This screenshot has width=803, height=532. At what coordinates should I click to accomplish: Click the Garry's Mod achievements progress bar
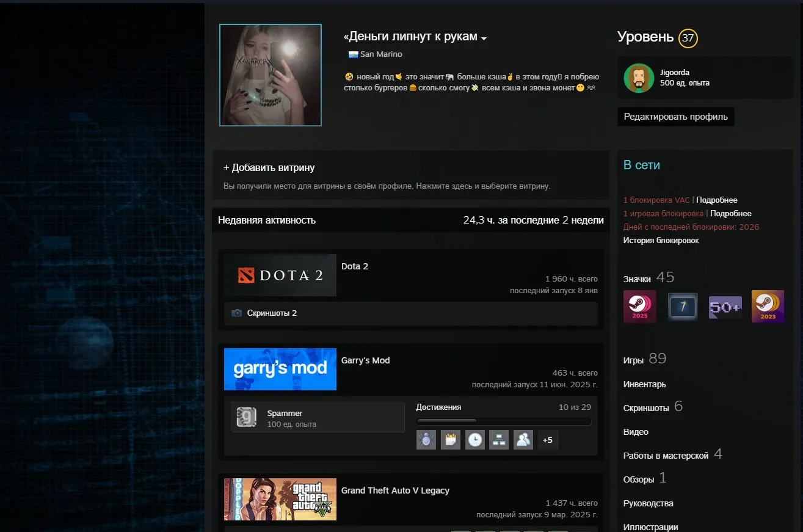click(x=503, y=421)
